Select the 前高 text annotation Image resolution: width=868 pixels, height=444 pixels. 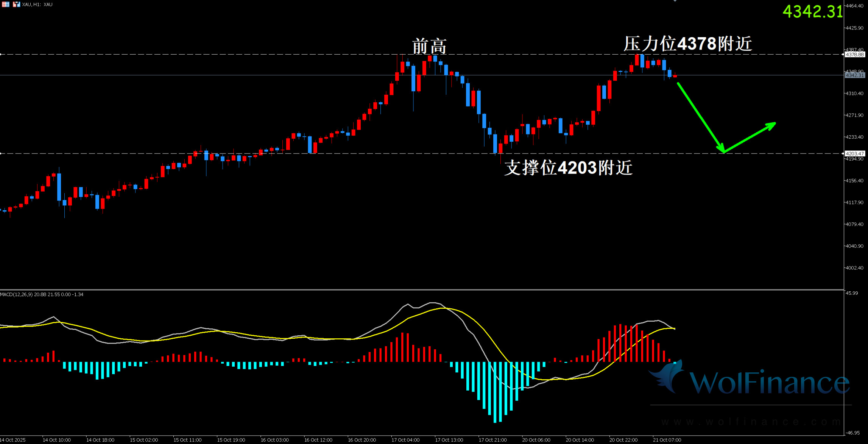(429, 46)
